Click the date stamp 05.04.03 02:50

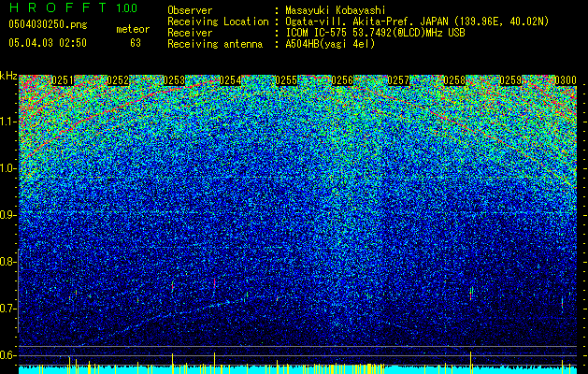[48, 43]
